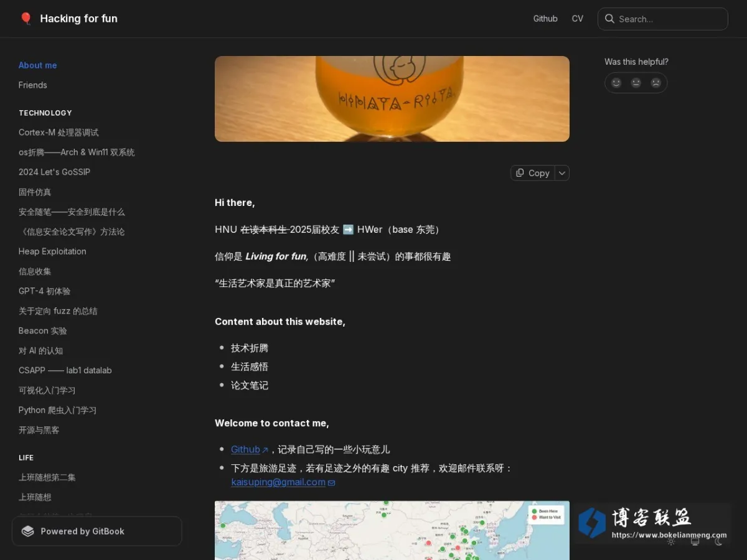The width and height of the screenshot is (747, 560).
Task: Click the “生活艺术家是真正的艺术家” quote
Action: click(x=275, y=283)
